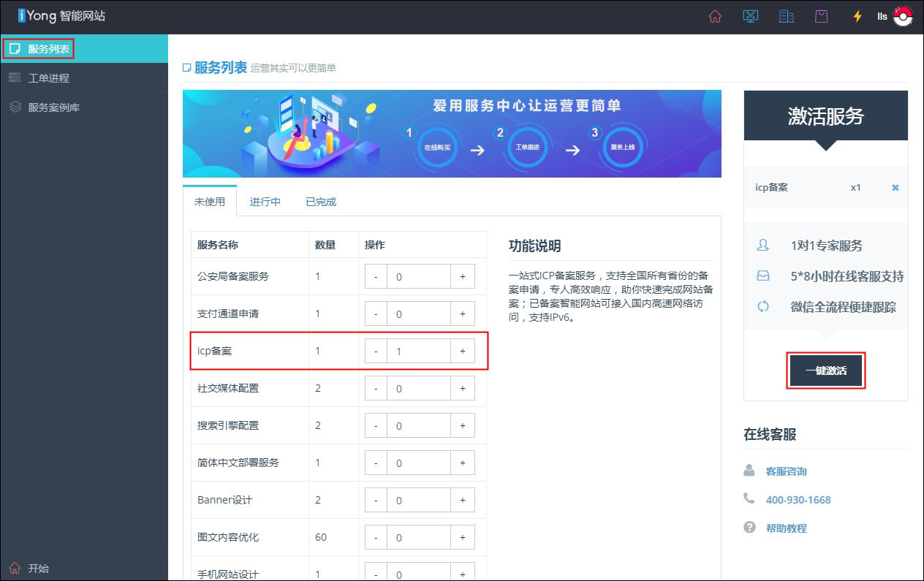Switch to the 已完成 tab
This screenshot has height=581, width=924.
coord(321,202)
